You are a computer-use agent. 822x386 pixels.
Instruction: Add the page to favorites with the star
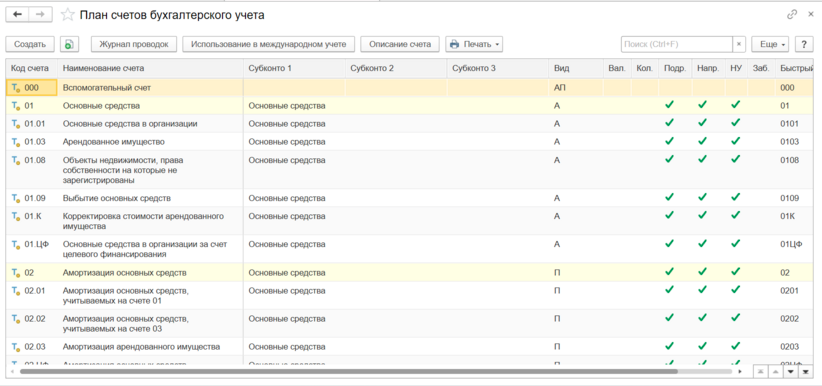pos(68,15)
